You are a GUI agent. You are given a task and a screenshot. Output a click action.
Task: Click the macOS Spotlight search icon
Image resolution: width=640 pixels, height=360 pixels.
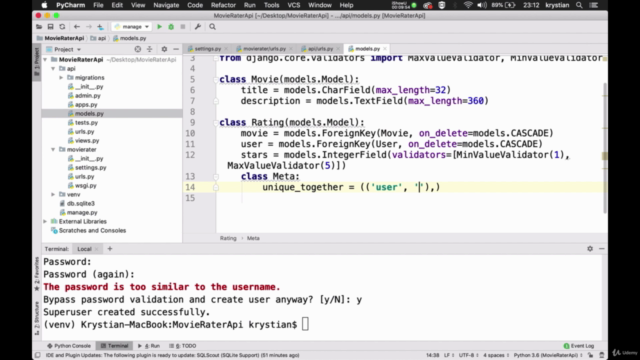point(579,5)
